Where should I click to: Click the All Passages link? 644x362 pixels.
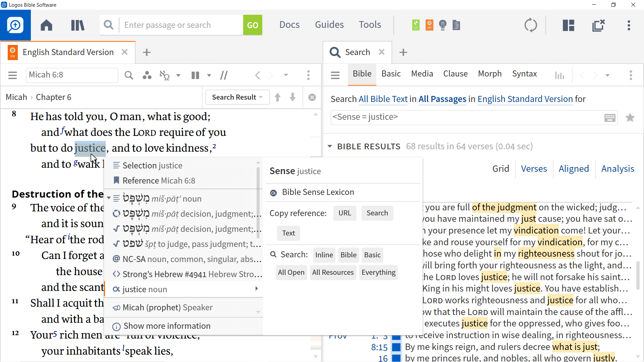pyautogui.click(x=442, y=99)
